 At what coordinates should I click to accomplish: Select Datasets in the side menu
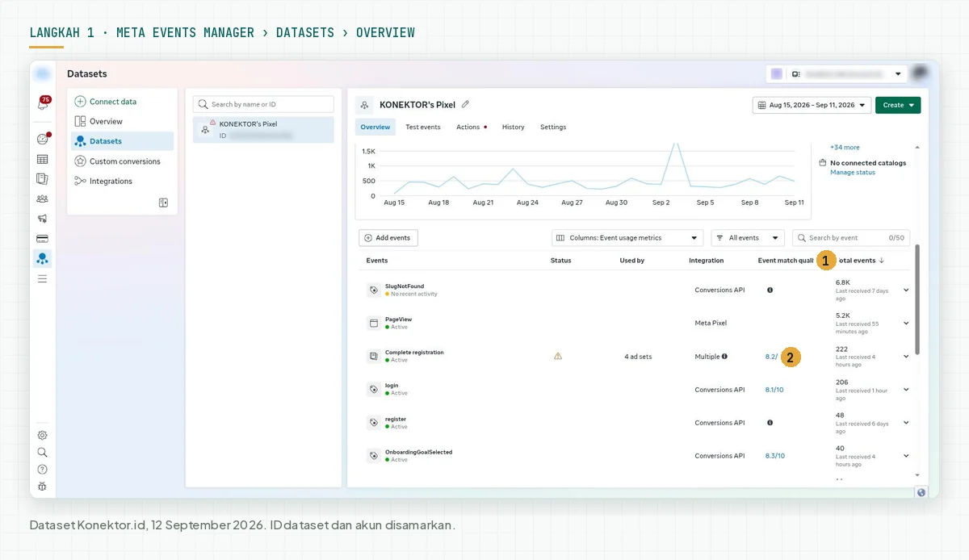[122, 141]
